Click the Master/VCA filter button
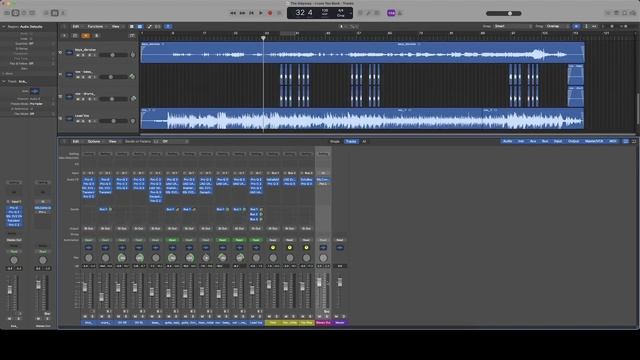This screenshot has width=640, height=360. [594, 141]
